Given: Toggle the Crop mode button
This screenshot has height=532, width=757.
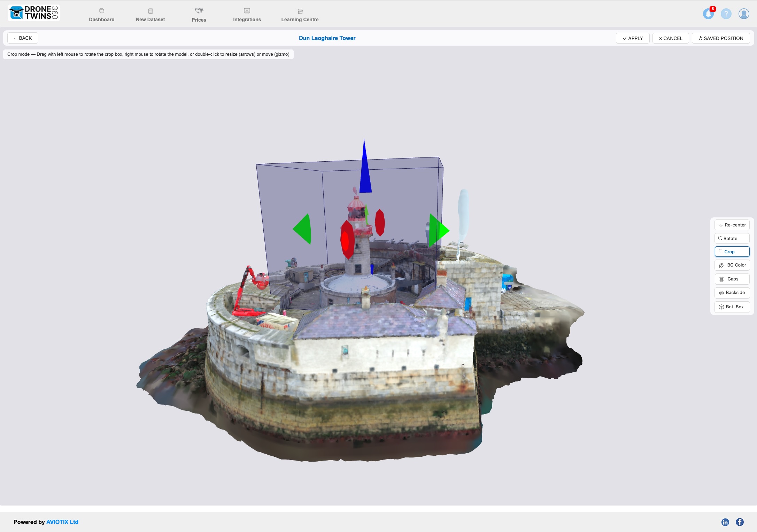Looking at the screenshot, I should [x=732, y=252].
